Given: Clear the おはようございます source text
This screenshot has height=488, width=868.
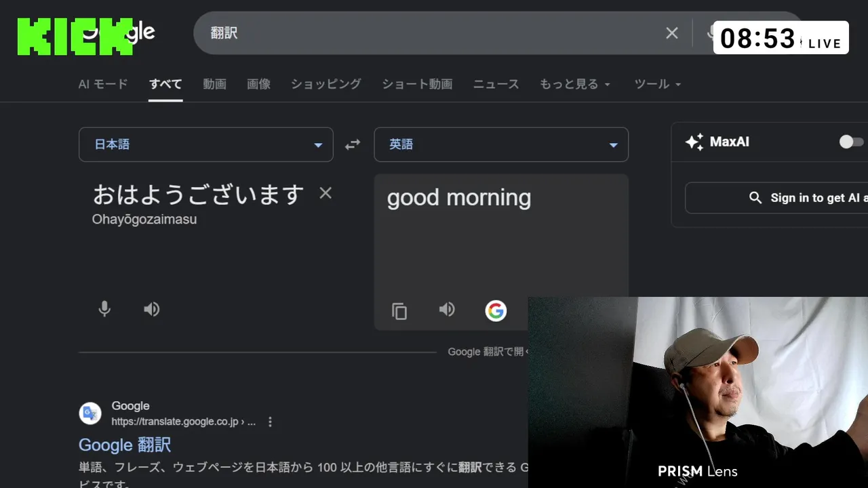Looking at the screenshot, I should click(x=325, y=193).
